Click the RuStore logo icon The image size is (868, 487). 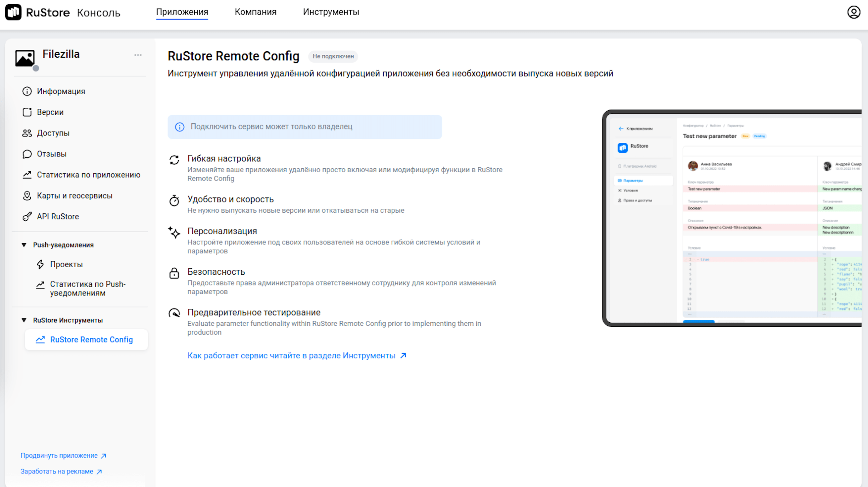tap(14, 12)
